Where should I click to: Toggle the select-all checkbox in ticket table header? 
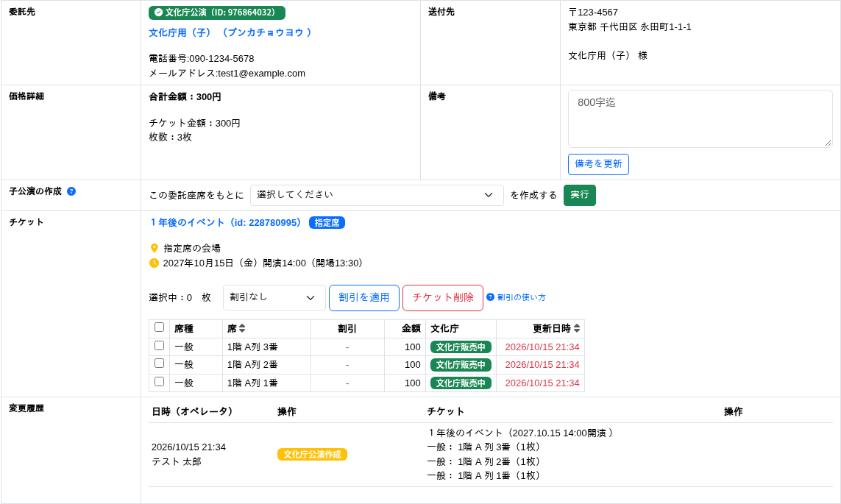159,327
